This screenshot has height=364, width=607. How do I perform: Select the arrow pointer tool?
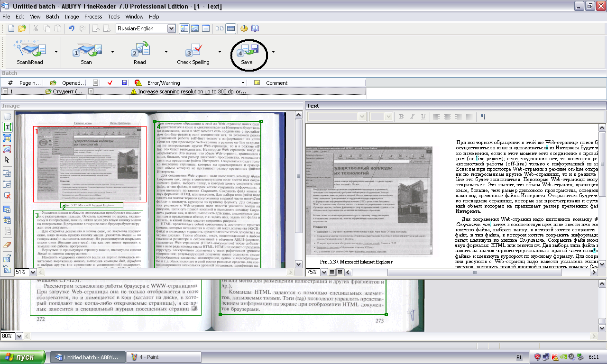pyautogui.click(x=7, y=160)
